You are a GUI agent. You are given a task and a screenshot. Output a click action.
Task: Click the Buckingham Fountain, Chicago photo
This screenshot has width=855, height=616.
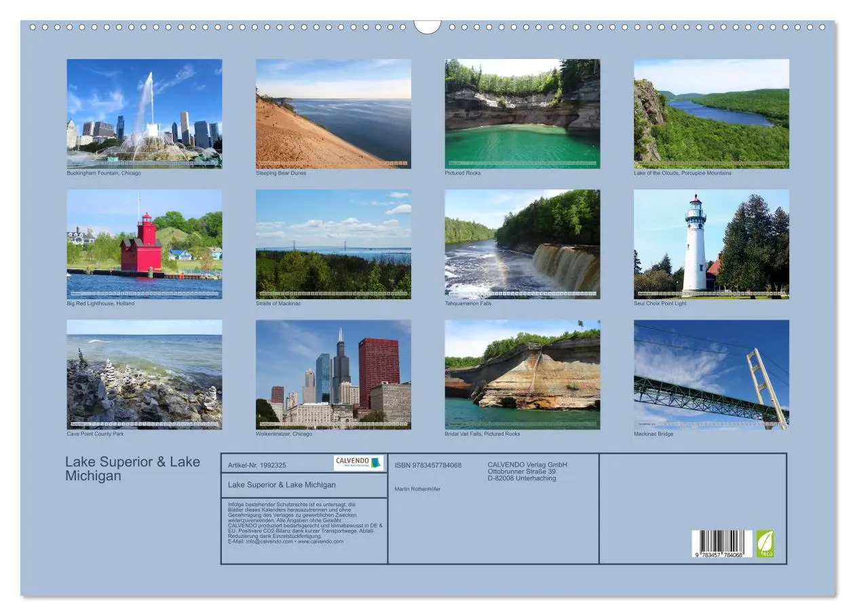(x=144, y=113)
